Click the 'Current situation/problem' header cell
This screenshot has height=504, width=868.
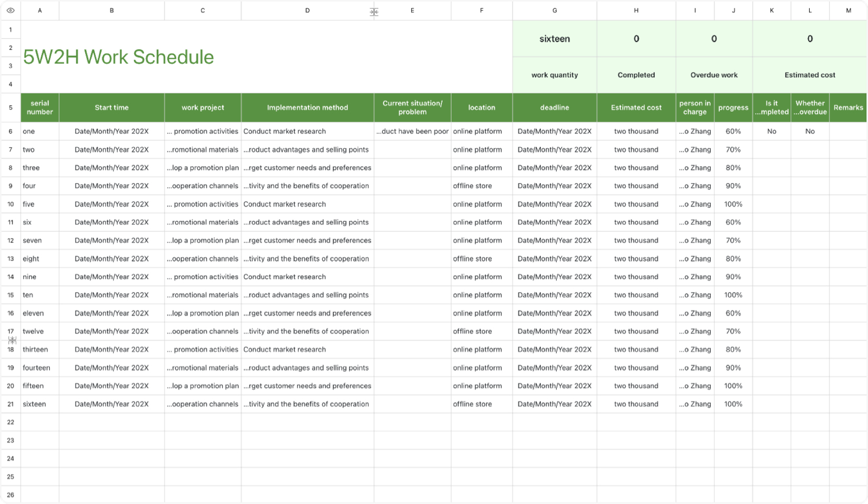click(412, 107)
